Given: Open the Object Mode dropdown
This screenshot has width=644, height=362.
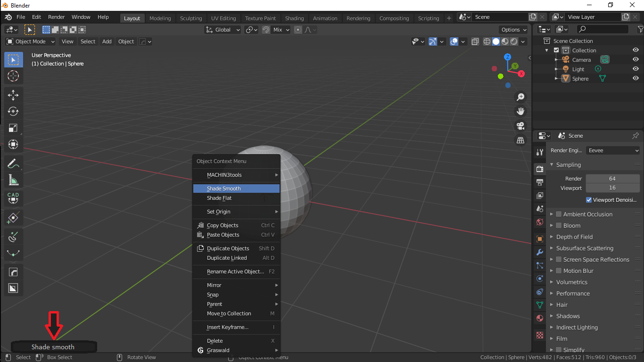Looking at the screenshot, I should (x=31, y=41).
